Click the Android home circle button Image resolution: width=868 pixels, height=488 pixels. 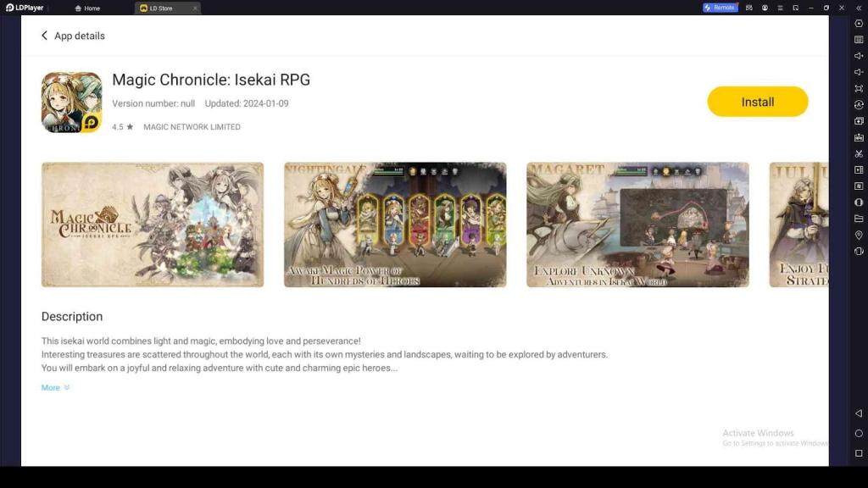click(x=859, y=433)
